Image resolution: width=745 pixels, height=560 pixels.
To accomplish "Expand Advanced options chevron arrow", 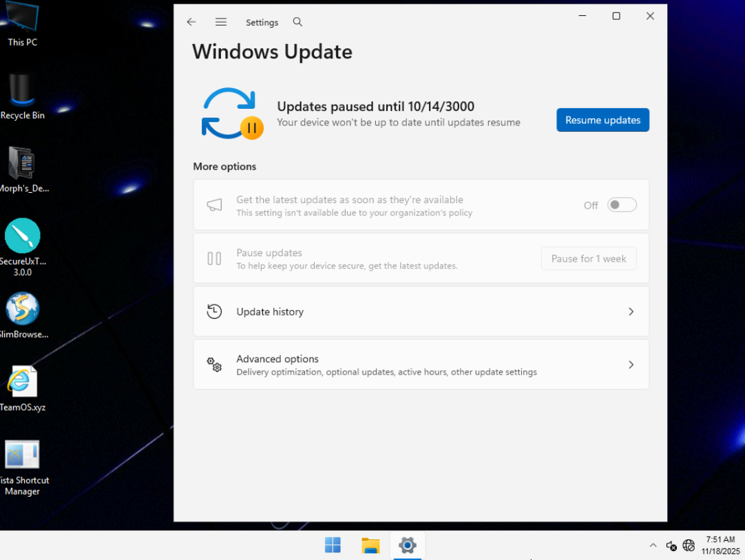I will [631, 364].
